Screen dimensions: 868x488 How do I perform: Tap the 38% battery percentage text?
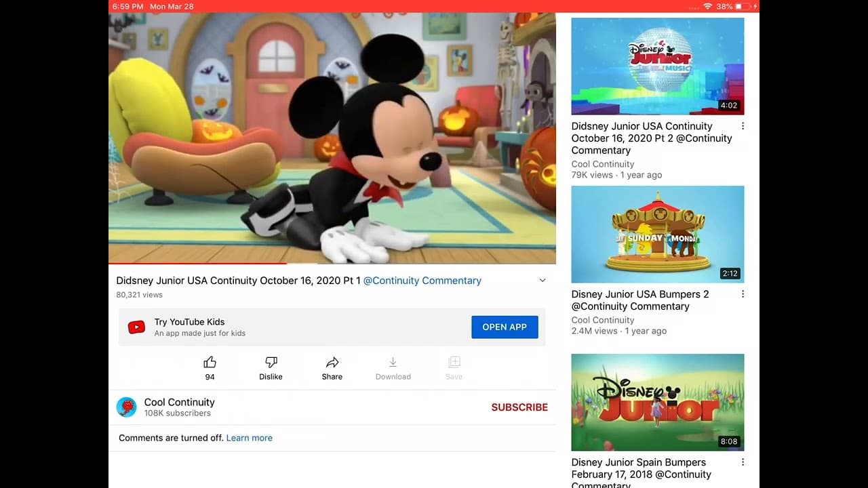click(x=724, y=6)
